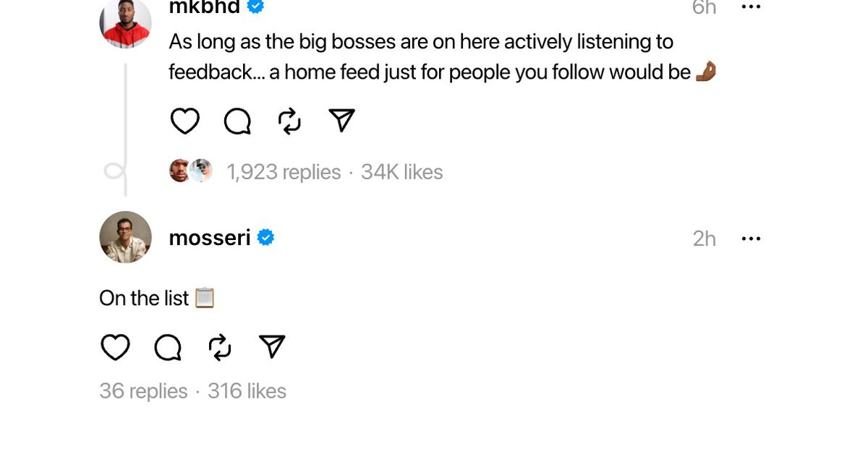Screen dimensions: 868x454
Task: Click the "On the list" reply text
Action: click(x=144, y=298)
